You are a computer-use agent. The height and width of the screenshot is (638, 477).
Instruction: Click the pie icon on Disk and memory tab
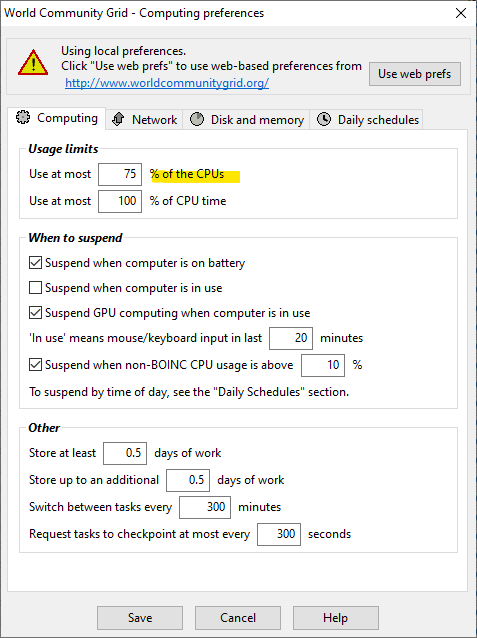(x=197, y=120)
